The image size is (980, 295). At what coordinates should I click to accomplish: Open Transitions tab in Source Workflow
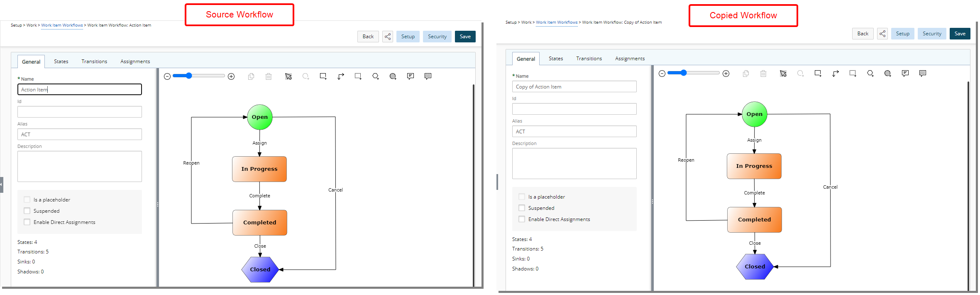coord(94,61)
